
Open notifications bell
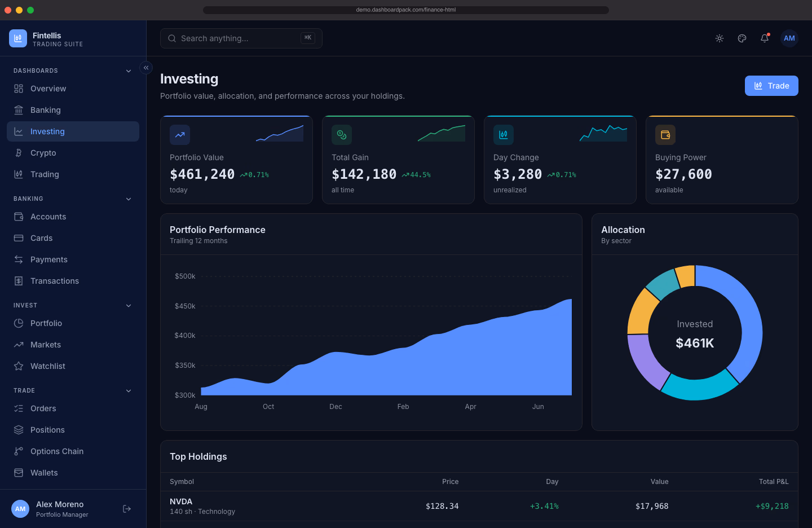765,38
